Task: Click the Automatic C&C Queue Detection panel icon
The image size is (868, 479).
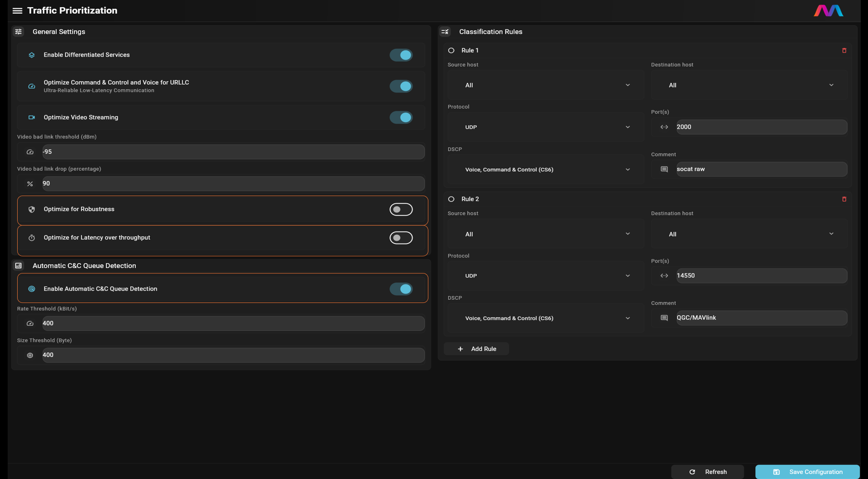Action: point(19,265)
